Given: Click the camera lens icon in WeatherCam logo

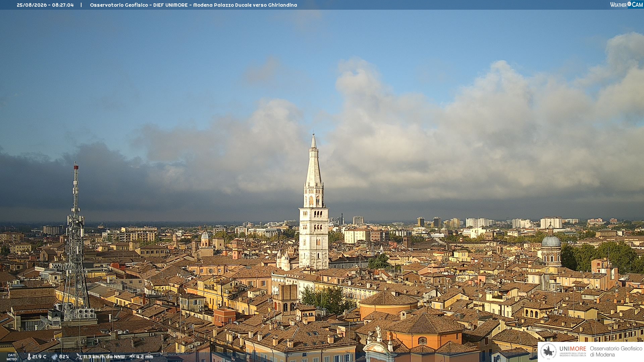Looking at the screenshot, I should pyautogui.click(x=629, y=4).
